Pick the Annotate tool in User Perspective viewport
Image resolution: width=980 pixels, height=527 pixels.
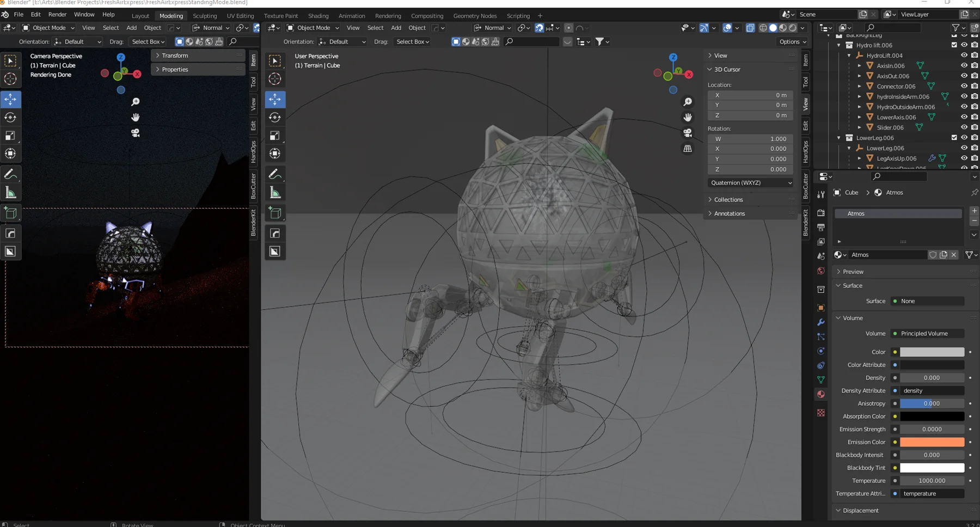pyautogui.click(x=275, y=174)
